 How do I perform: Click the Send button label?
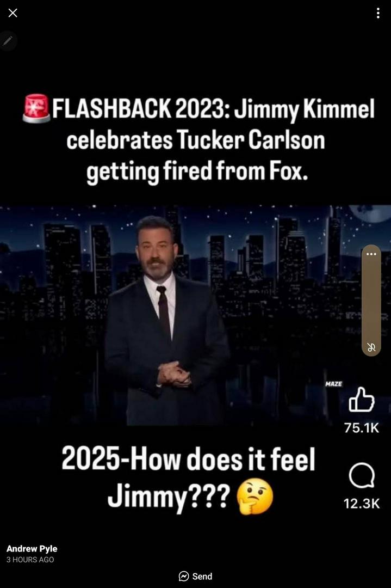click(202, 577)
